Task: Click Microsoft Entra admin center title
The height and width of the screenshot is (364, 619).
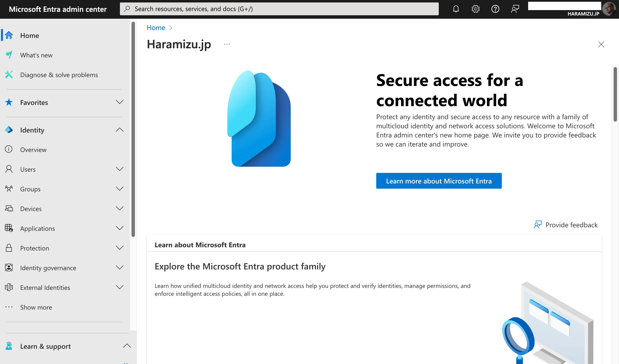Action: click(x=58, y=9)
